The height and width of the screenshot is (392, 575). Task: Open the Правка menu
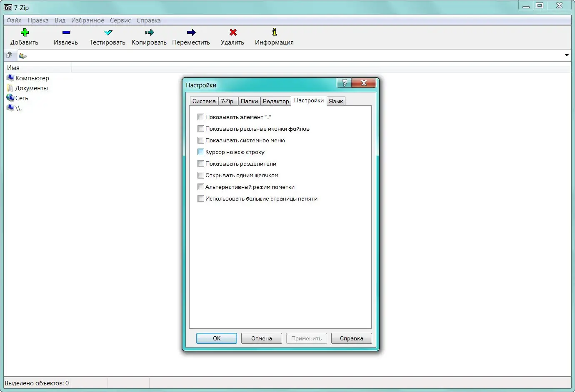(38, 20)
